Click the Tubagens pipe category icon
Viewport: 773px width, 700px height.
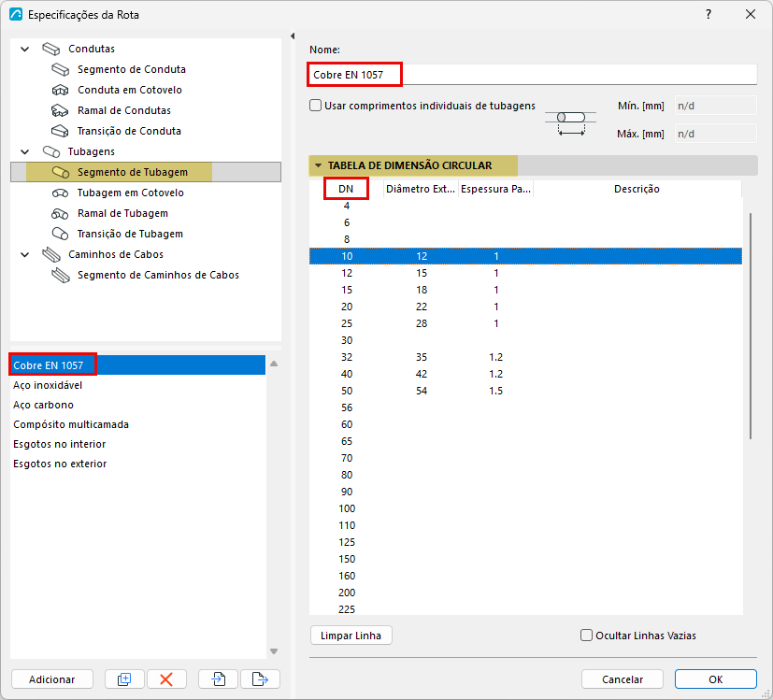(50, 151)
